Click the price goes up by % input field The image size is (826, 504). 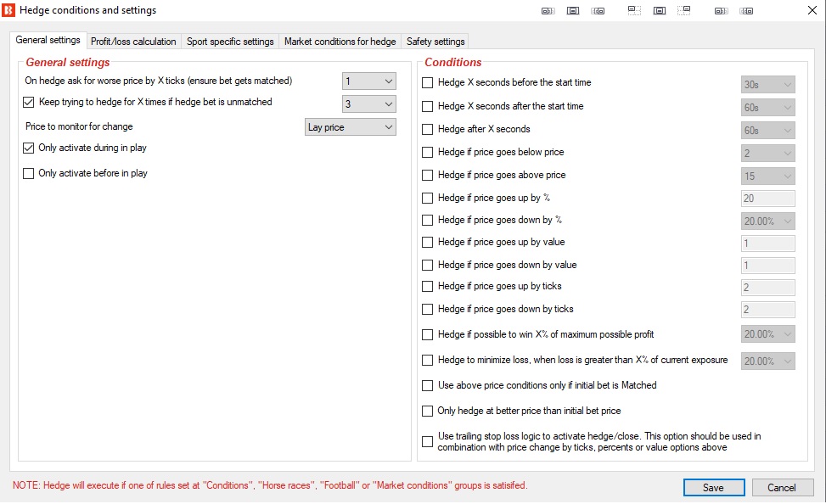click(x=768, y=199)
